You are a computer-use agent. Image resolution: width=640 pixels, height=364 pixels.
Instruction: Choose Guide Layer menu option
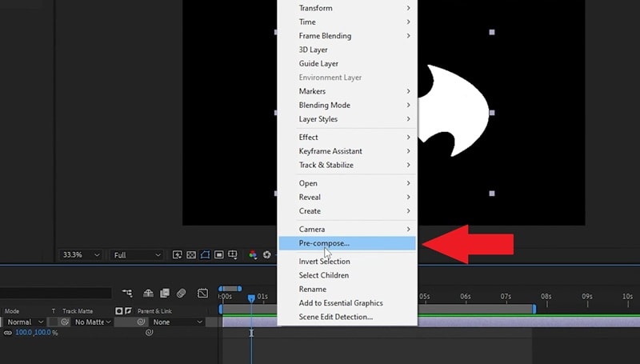347,64
